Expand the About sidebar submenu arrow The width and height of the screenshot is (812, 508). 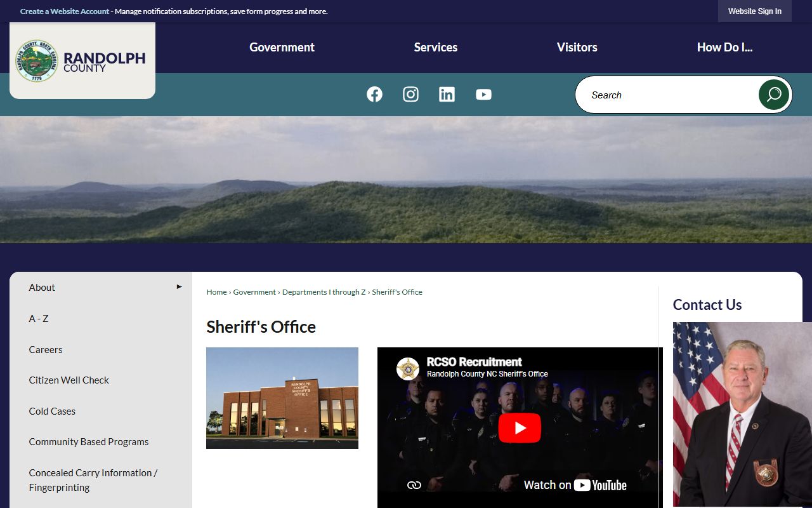[179, 287]
